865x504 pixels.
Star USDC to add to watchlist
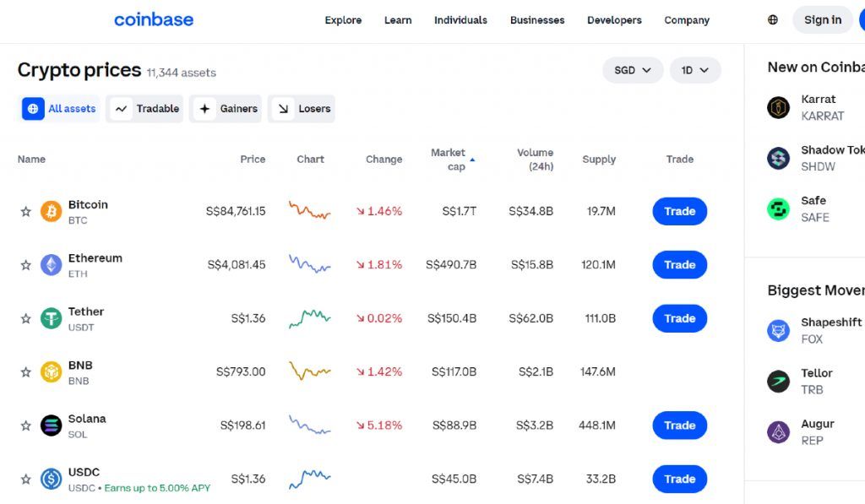pos(26,479)
